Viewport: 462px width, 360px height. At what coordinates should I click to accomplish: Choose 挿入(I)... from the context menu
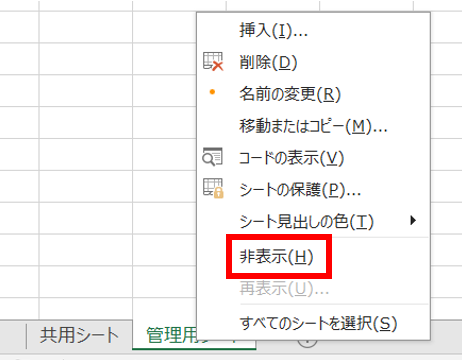pos(313,30)
